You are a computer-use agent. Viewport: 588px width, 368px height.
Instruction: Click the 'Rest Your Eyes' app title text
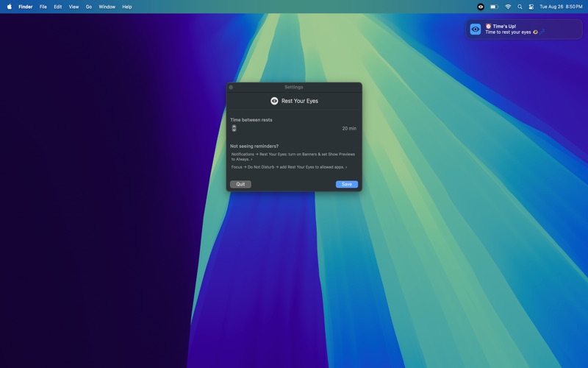pyautogui.click(x=300, y=101)
